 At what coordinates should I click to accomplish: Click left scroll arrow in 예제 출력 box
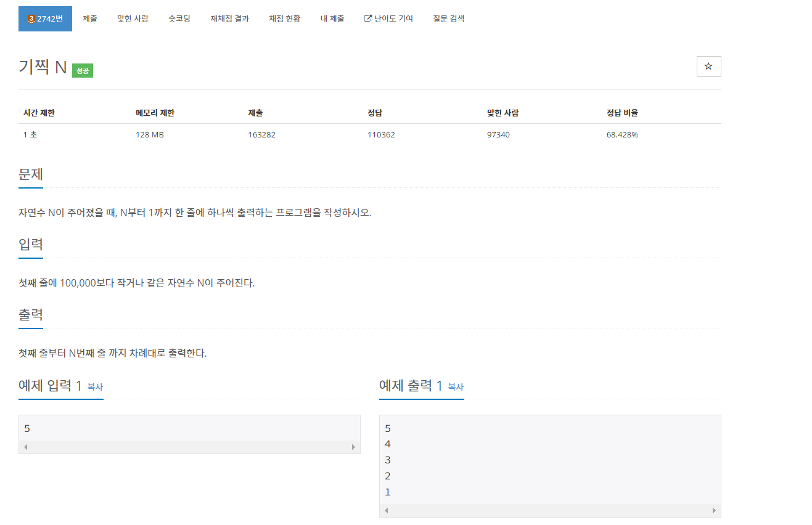point(386,511)
